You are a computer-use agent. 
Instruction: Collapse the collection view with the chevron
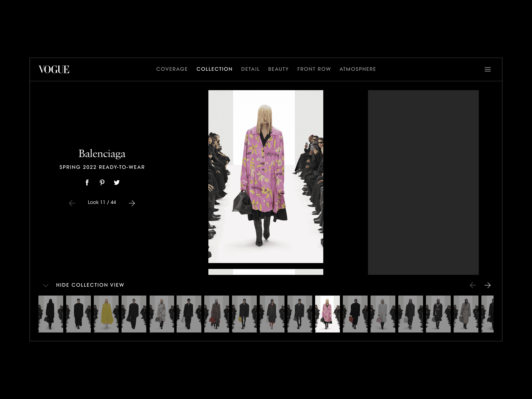(x=46, y=285)
